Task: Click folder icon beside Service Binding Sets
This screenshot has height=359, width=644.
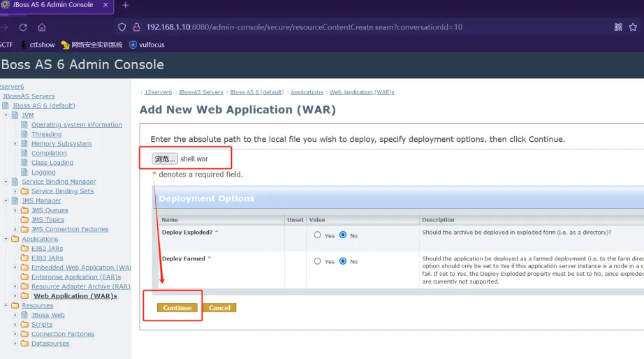Action: point(24,191)
